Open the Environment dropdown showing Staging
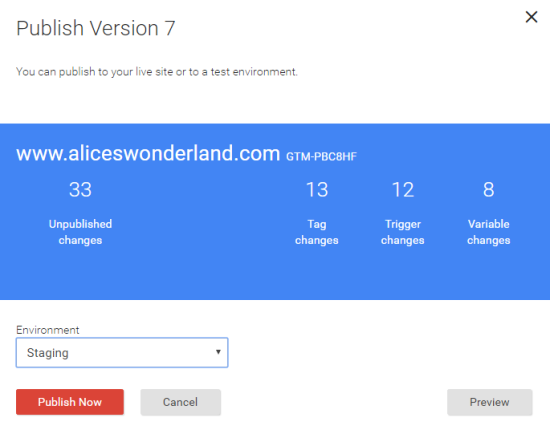This screenshot has width=550, height=434. coord(122,353)
